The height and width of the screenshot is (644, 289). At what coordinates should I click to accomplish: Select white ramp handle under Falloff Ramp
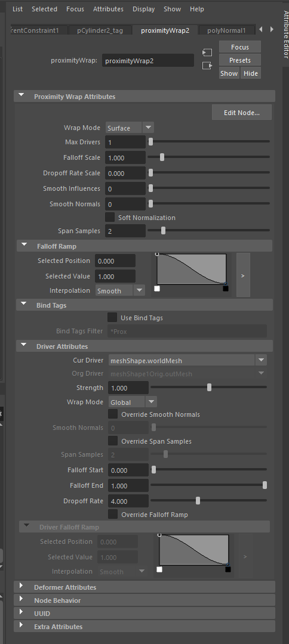(156, 289)
